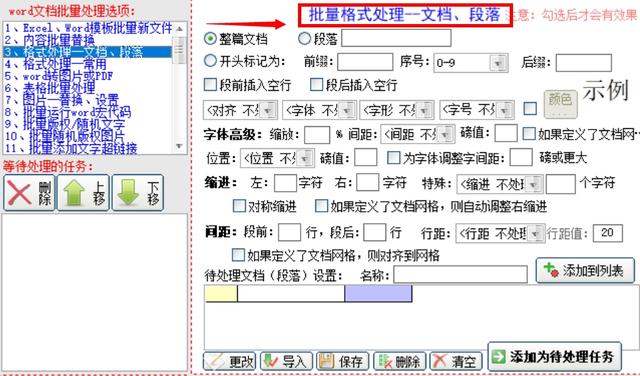Click the 删除 button beside 保存
The width and height of the screenshot is (640, 376).
point(400,361)
